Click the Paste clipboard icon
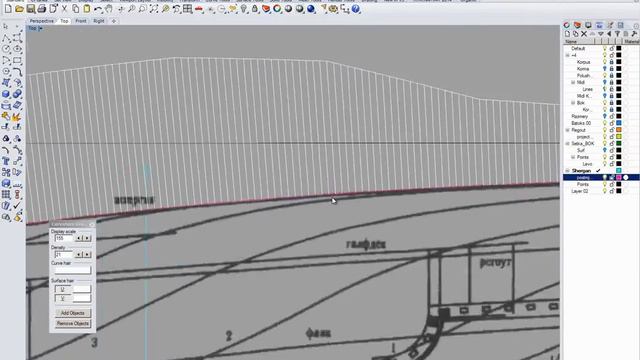Viewport: 640px width, 360px height. coord(87,9)
